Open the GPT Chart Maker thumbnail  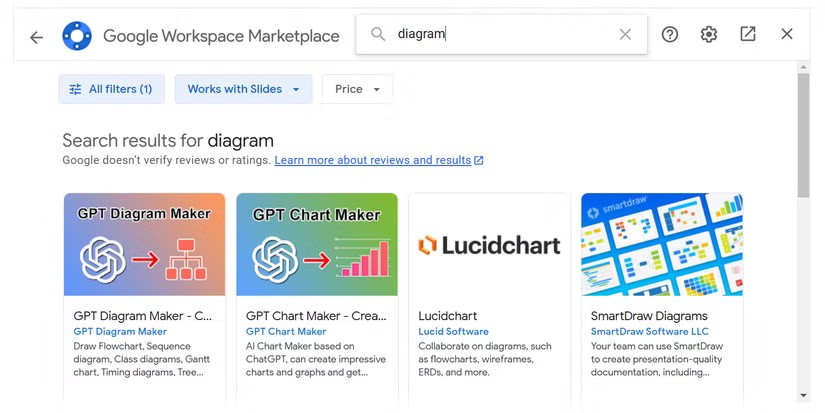pos(317,244)
